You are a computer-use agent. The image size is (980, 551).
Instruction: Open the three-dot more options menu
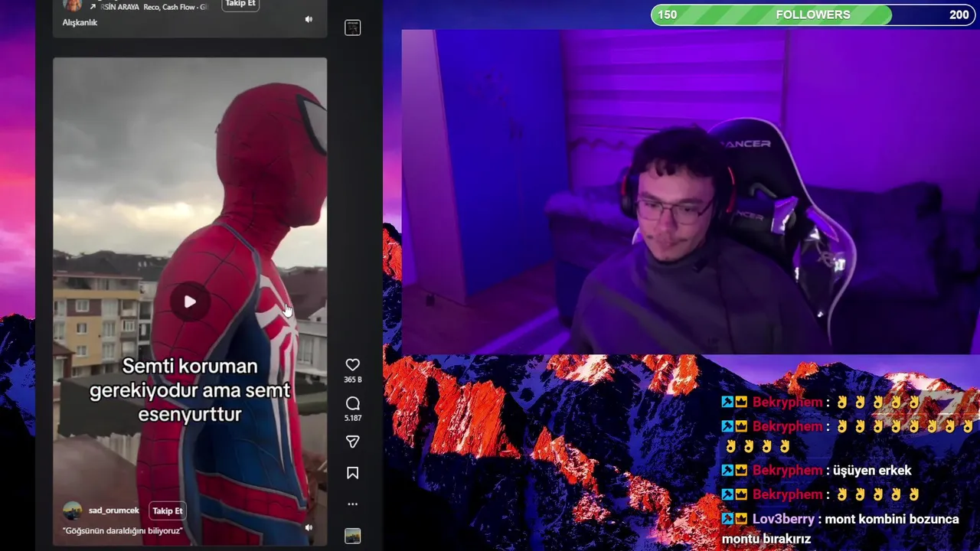click(352, 504)
